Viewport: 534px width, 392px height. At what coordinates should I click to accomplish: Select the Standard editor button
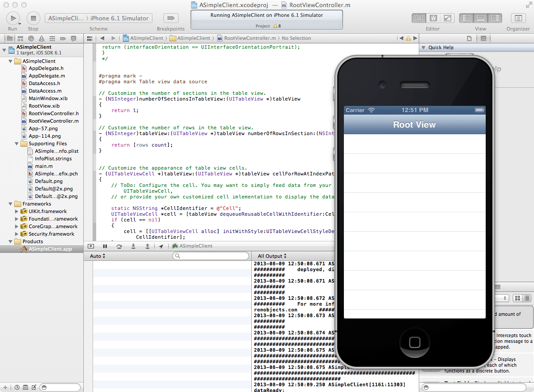click(418, 18)
